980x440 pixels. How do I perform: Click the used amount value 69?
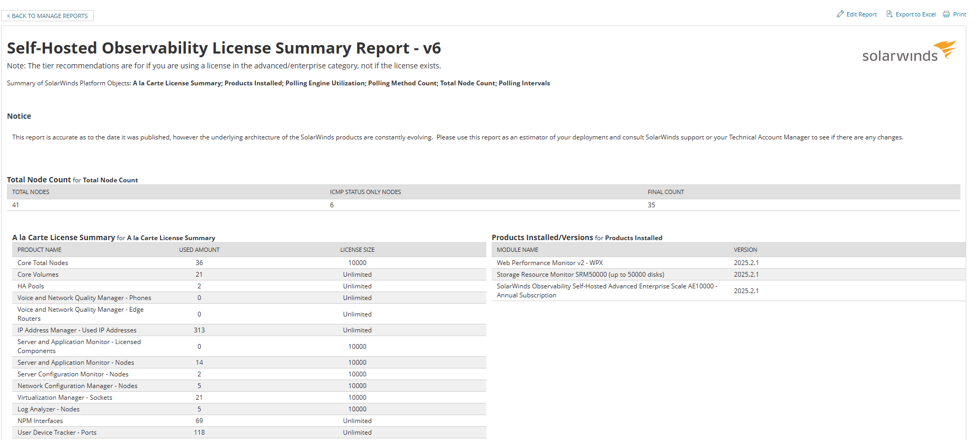pos(199,421)
